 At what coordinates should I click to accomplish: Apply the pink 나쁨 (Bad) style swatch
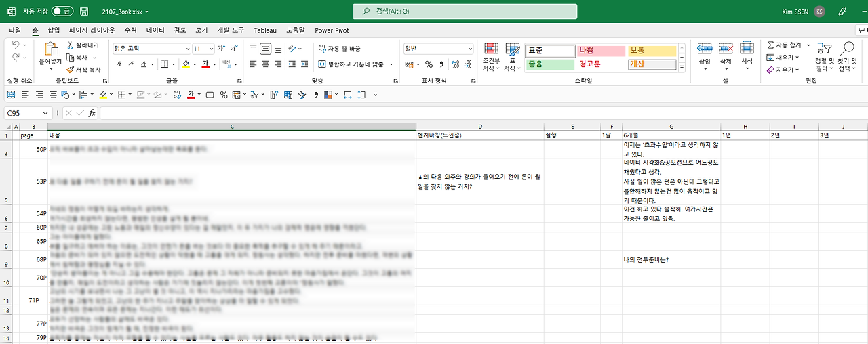coord(601,51)
